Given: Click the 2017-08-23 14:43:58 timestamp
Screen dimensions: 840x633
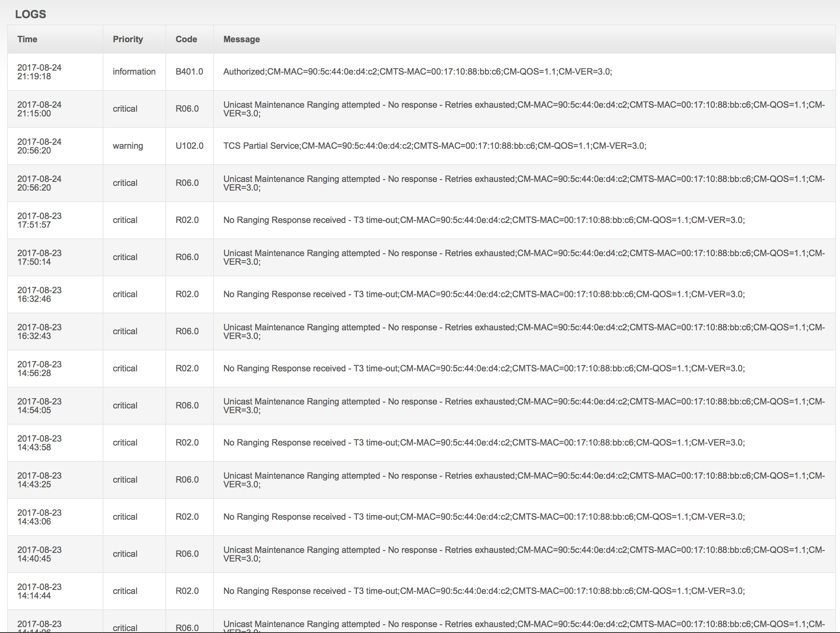Looking at the screenshot, I should click(39, 443).
